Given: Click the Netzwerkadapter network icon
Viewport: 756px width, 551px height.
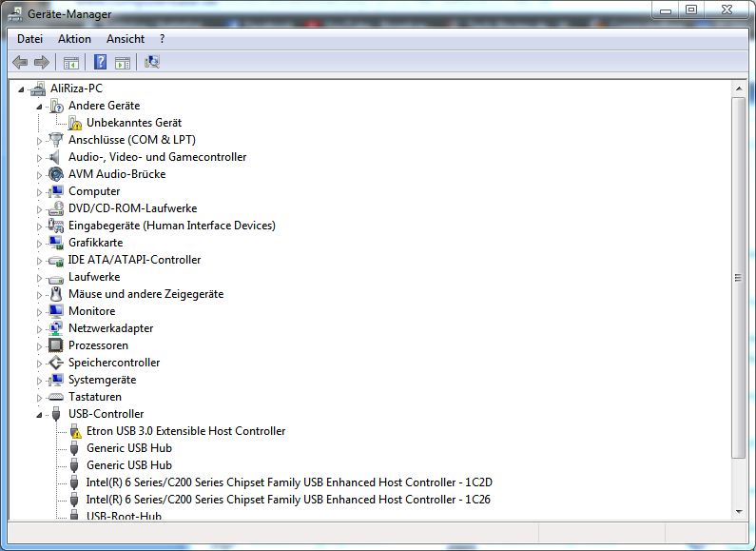Looking at the screenshot, I should pyautogui.click(x=56, y=328).
